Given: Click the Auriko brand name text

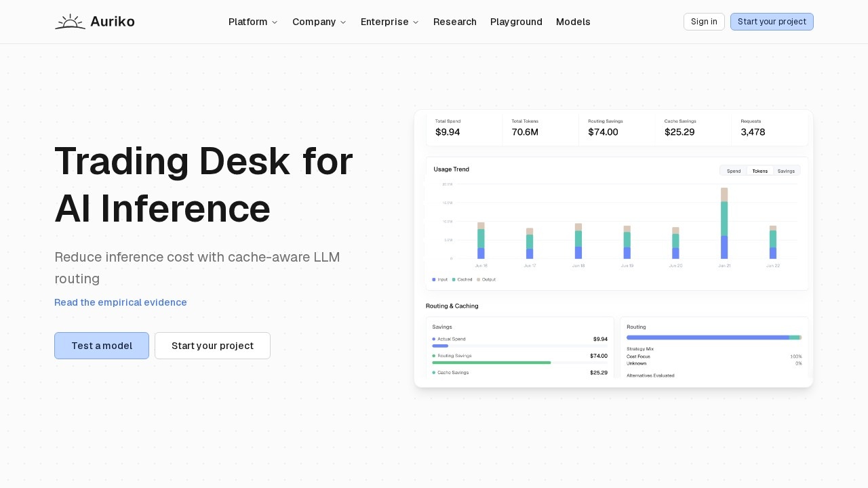Looking at the screenshot, I should point(113,22).
